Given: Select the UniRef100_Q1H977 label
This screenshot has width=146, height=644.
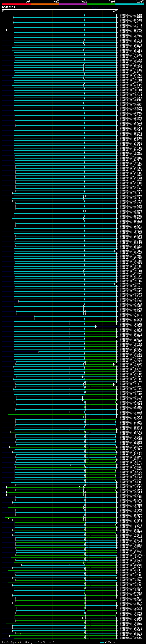Looking at the screenshot, I should pos(131,186).
